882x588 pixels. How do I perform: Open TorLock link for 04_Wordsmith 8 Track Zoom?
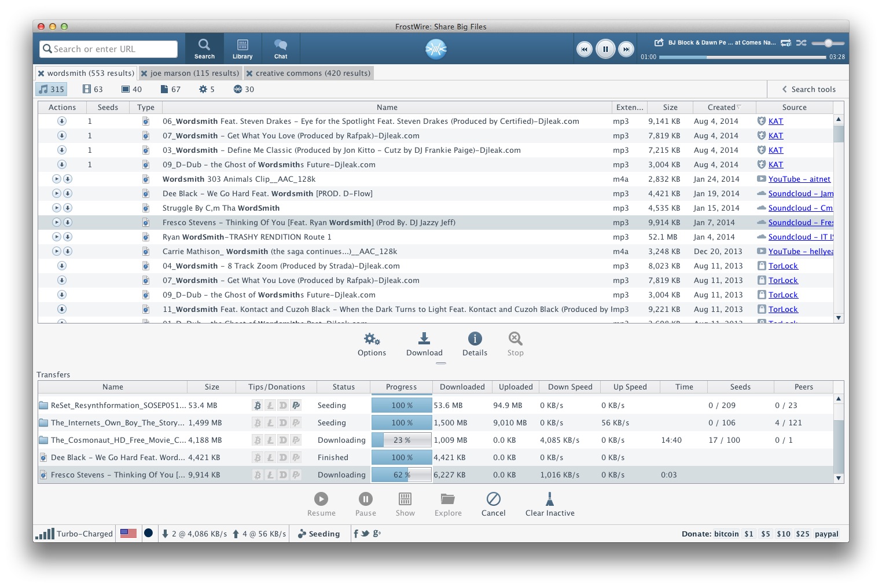tap(783, 266)
